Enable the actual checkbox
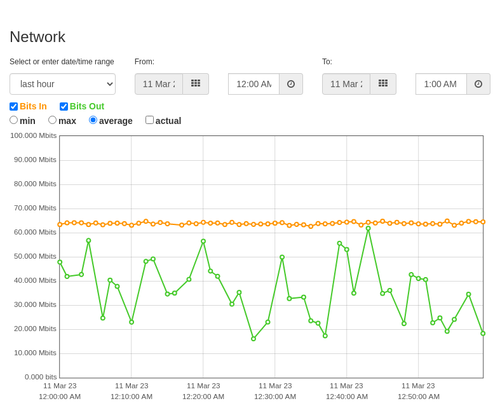The width and height of the screenshot is (500, 403). [150, 120]
